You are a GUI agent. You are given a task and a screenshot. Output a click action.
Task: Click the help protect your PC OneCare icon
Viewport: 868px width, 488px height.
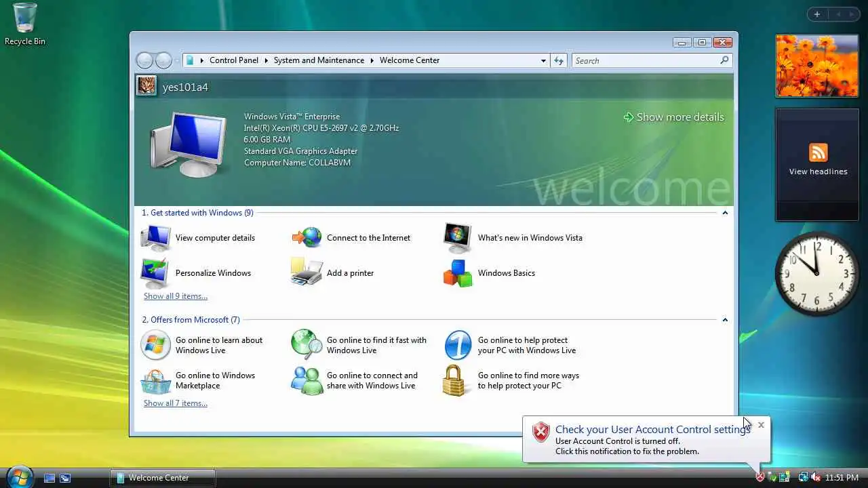tap(458, 346)
